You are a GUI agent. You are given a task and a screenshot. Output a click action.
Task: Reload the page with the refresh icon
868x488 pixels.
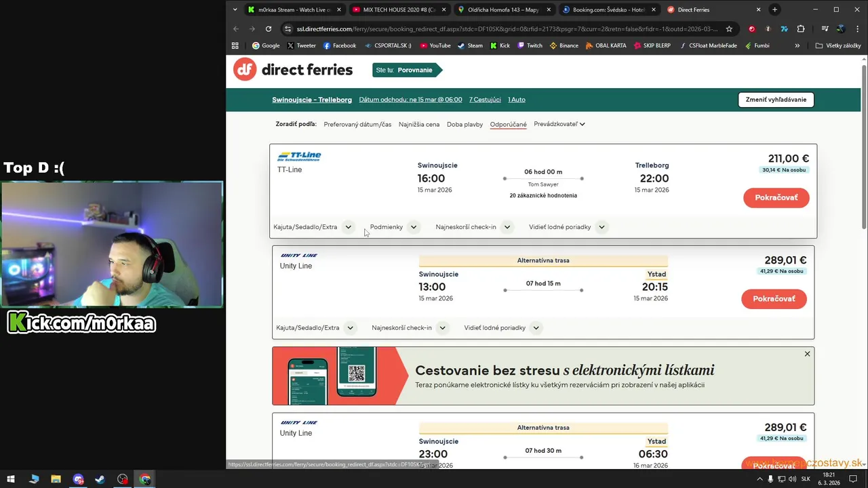269,29
